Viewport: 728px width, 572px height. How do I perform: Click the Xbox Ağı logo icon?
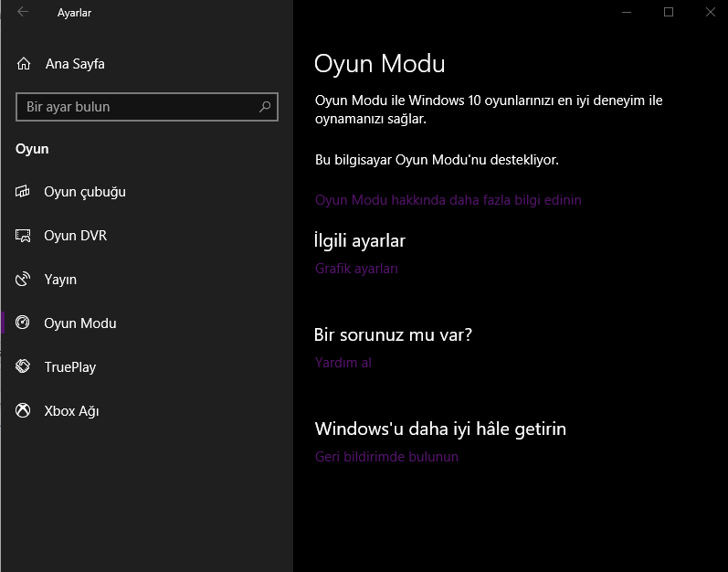tap(24, 411)
